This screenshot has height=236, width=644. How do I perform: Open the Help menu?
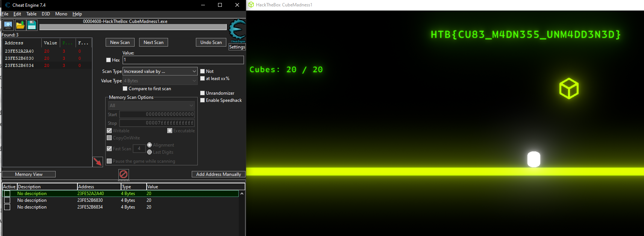[x=77, y=14]
